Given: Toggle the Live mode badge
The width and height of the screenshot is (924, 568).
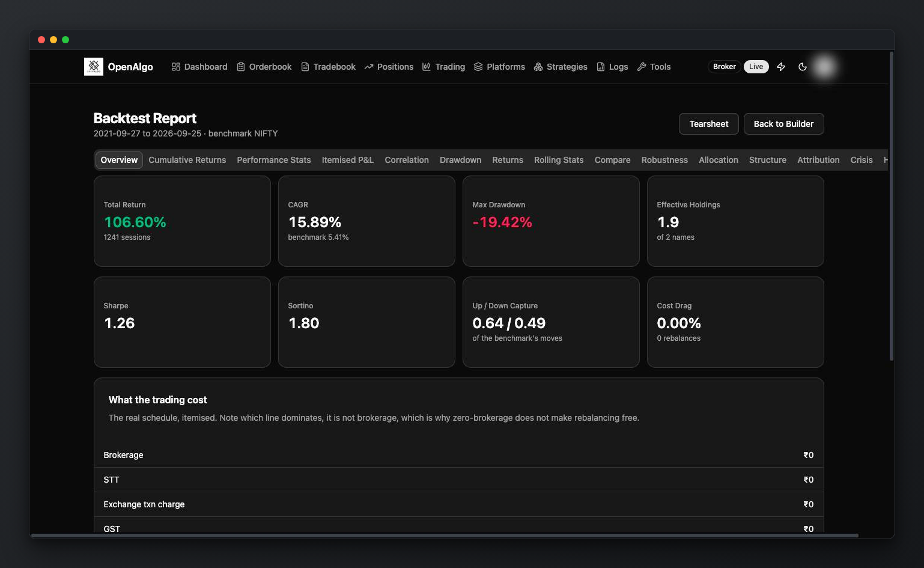Looking at the screenshot, I should coord(756,67).
